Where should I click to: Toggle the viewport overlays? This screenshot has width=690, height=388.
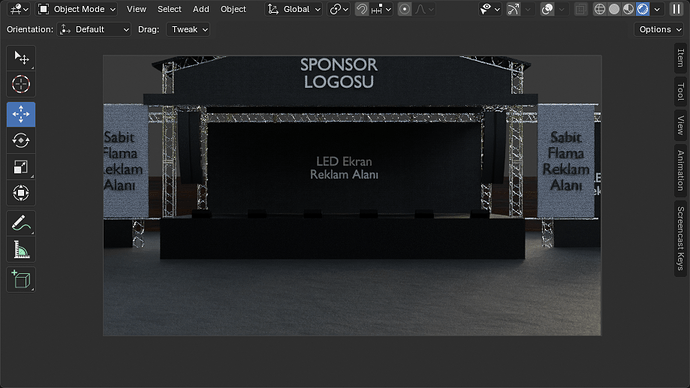pos(547,9)
